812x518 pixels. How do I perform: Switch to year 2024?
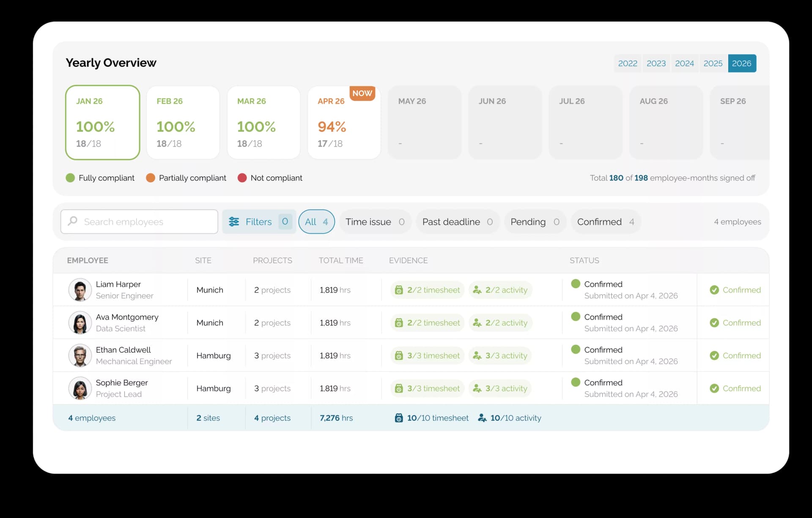coord(684,63)
